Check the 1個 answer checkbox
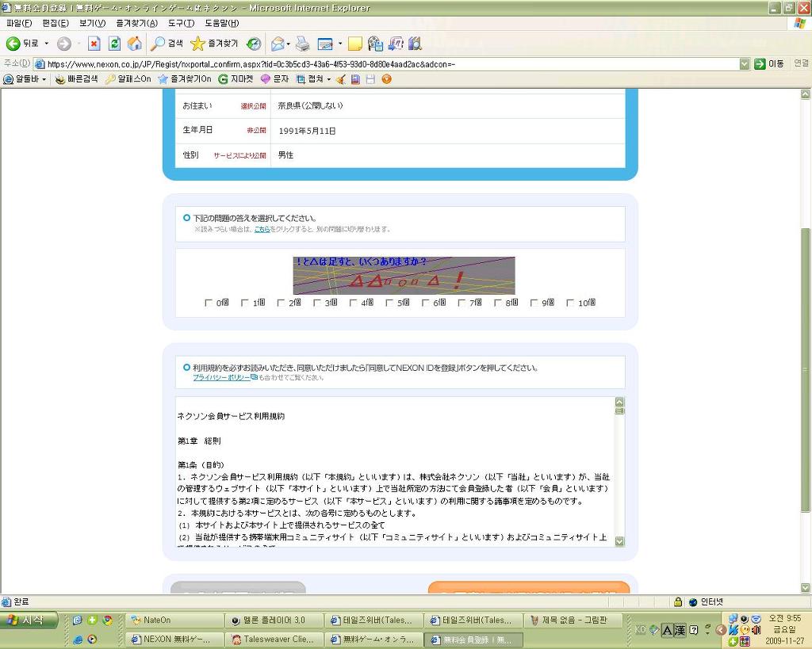The width and height of the screenshot is (812, 649). (245, 303)
